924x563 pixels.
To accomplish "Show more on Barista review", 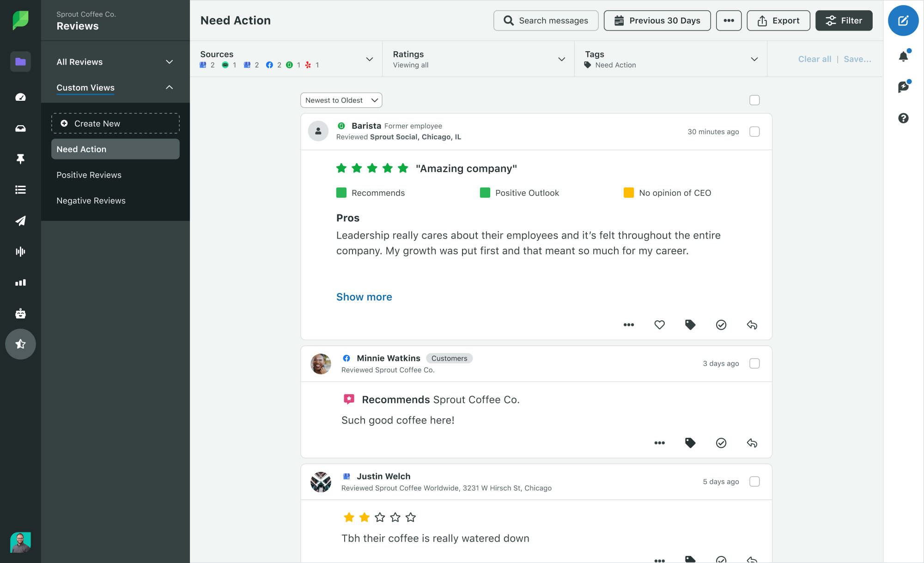I will click(365, 296).
